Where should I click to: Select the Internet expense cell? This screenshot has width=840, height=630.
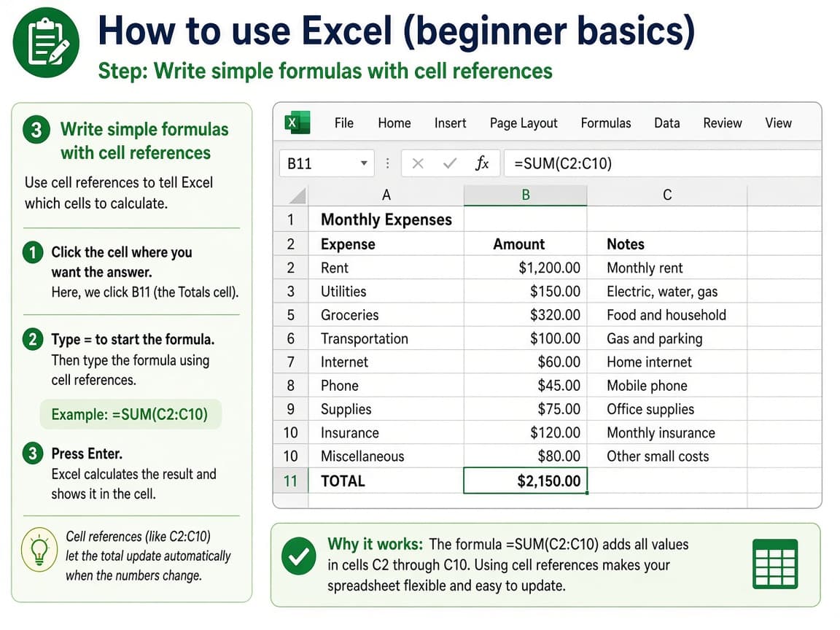(x=386, y=362)
